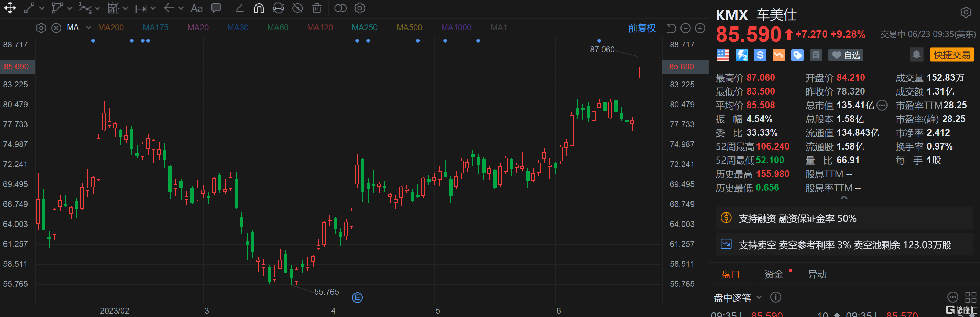This screenshot has width=980, height=317.
Task: Click the MA20 indicator label
Action: click(x=199, y=28)
